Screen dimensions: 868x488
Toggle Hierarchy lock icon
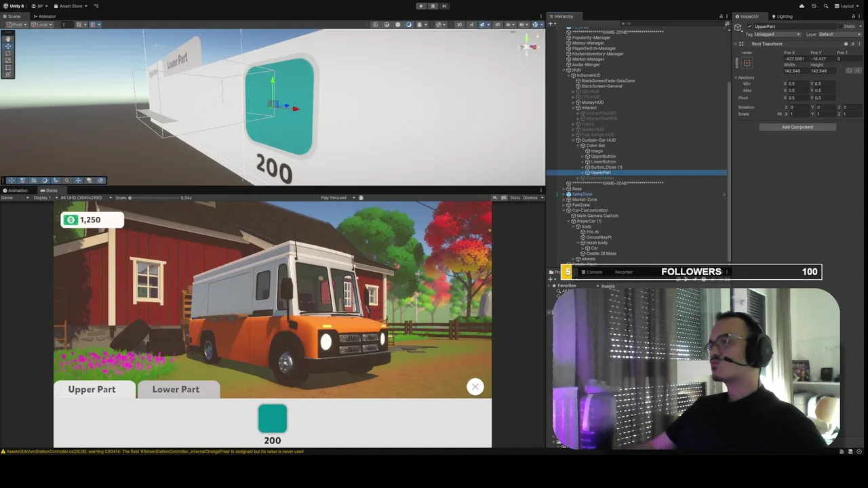tap(720, 16)
